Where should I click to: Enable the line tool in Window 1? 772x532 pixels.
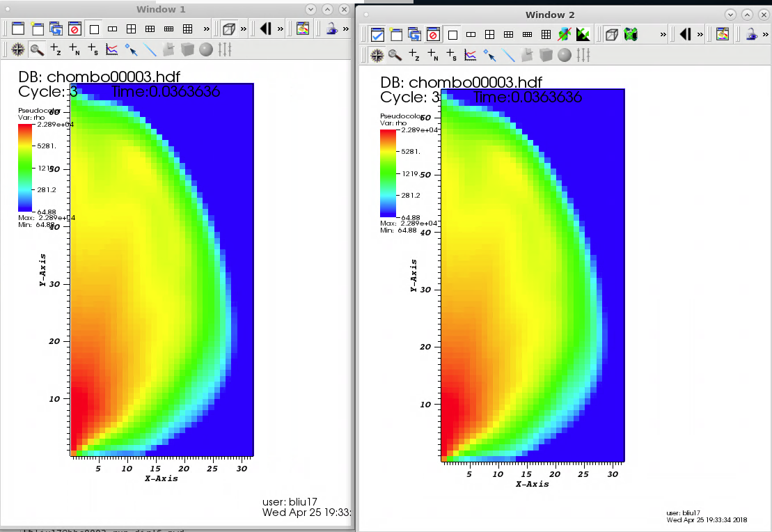click(150, 49)
